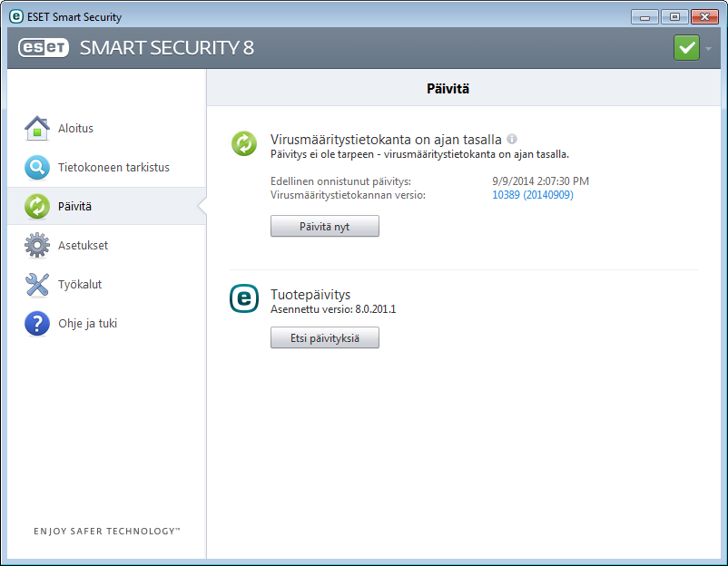Click the green protection status checkmark icon
728x566 pixels.
tap(686, 48)
